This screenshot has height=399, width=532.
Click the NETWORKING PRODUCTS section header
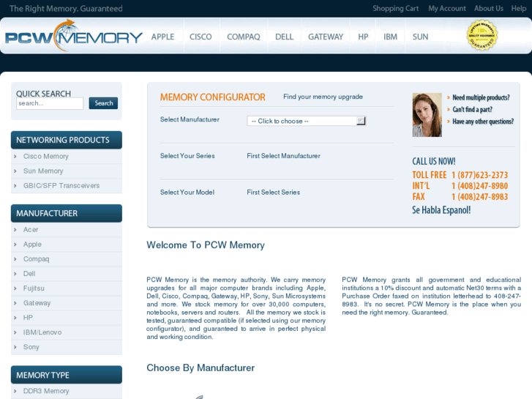[67, 140]
